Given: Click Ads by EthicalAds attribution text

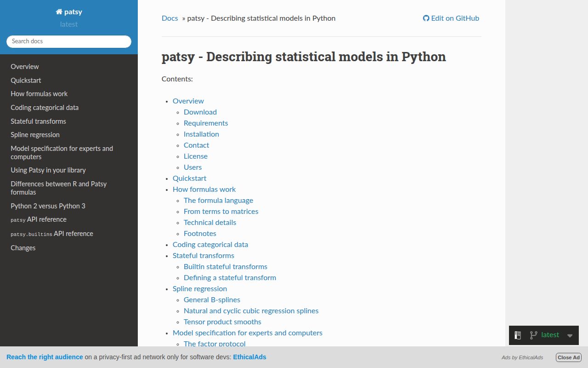Looking at the screenshot, I should 522,357.
